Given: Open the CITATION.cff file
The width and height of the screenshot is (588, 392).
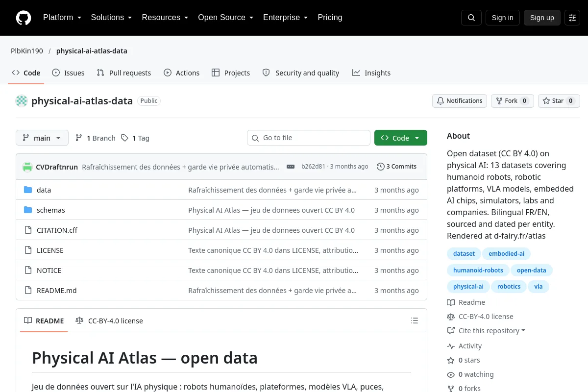Looking at the screenshot, I should coord(57,230).
